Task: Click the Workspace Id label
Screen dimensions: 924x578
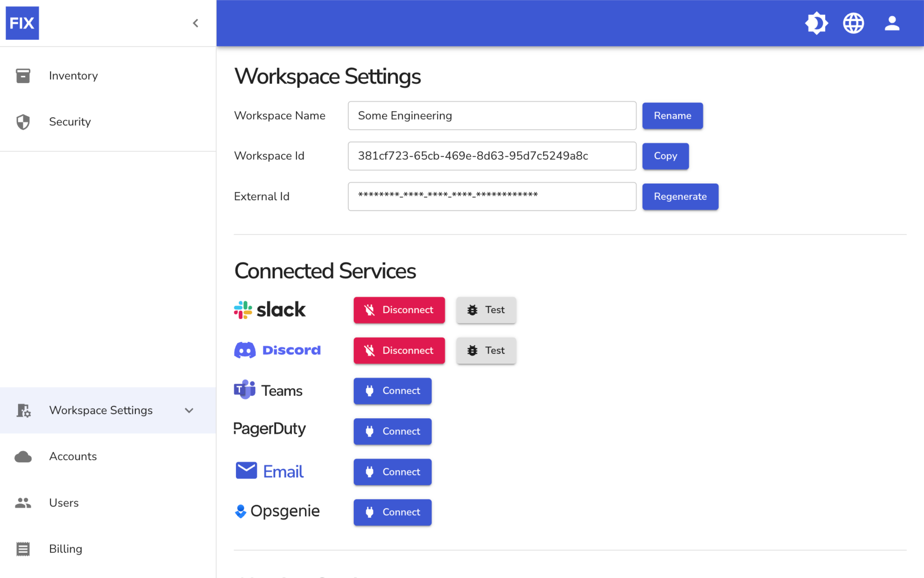Action: coord(269,156)
